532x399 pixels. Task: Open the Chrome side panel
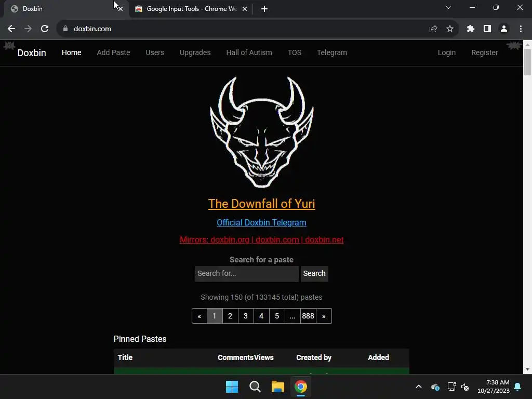click(487, 29)
